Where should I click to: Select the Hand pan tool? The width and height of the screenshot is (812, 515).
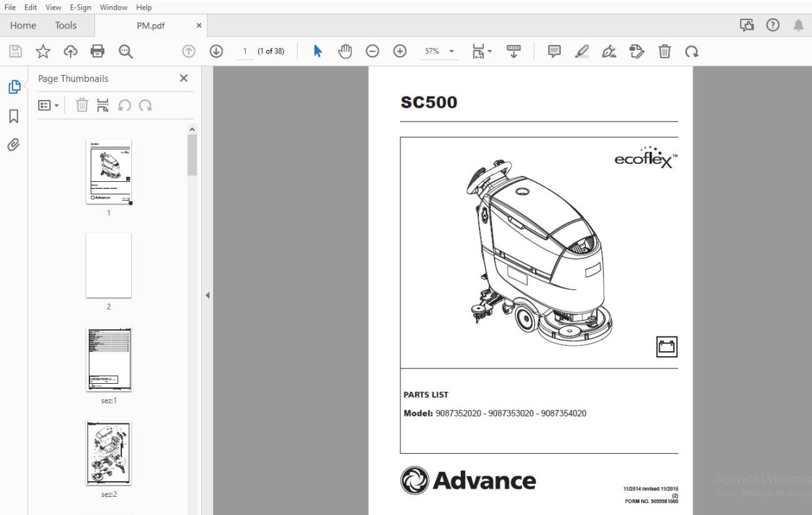(345, 51)
